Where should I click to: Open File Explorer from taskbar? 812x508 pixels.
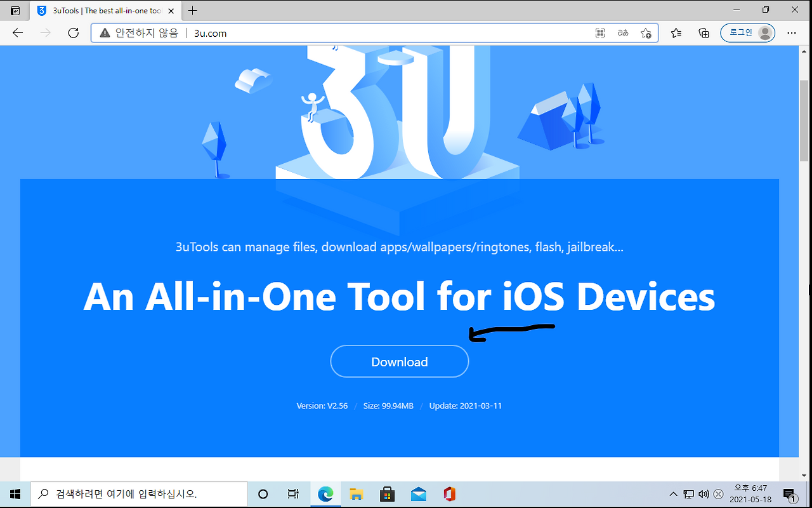point(357,494)
